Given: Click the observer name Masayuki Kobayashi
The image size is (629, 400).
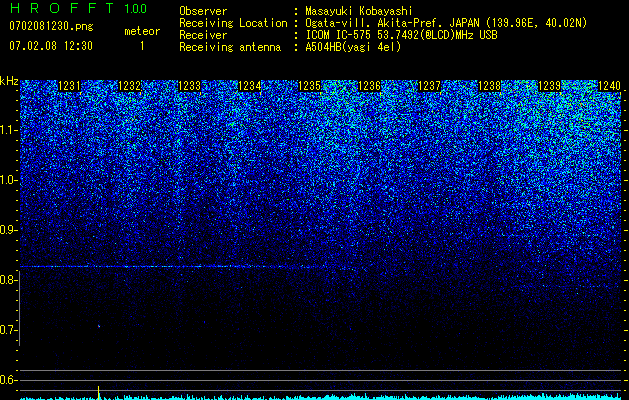Looking at the screenshot, I should 359,11.
